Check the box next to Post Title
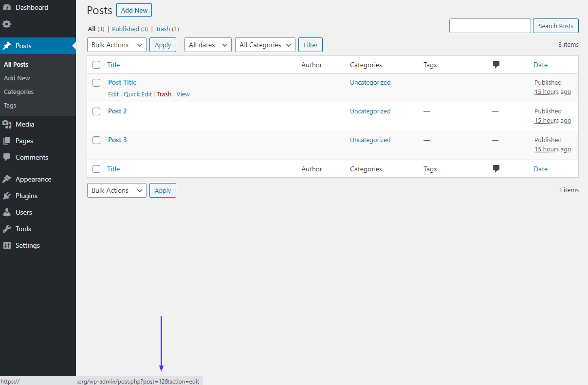Viewport: 588px width, 385px height. [96, 83]
